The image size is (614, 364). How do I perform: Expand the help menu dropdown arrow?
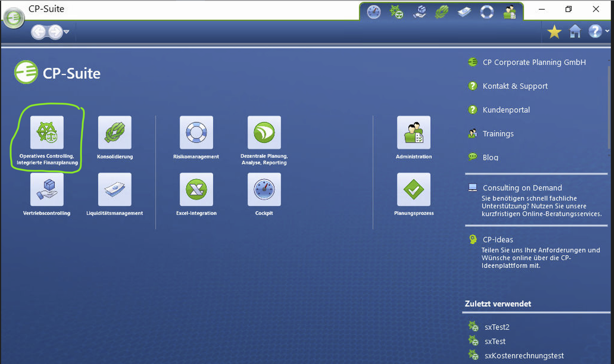(607, 31)
